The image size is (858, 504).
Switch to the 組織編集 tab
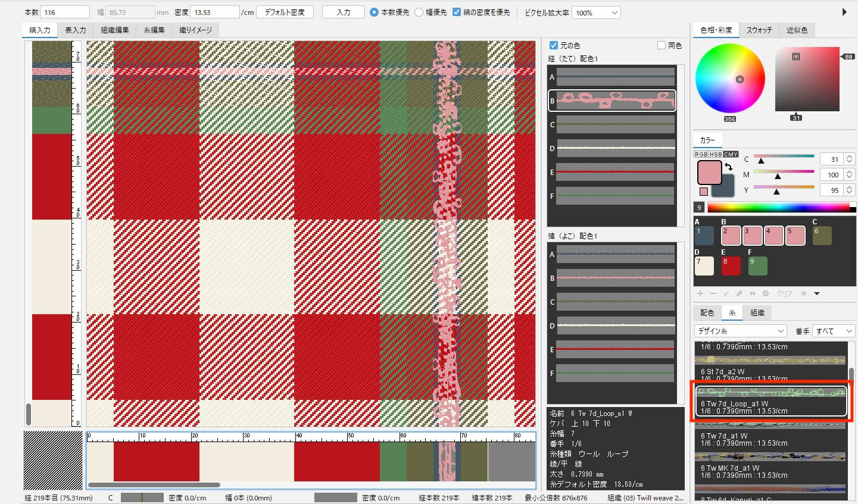pos(115,30)
